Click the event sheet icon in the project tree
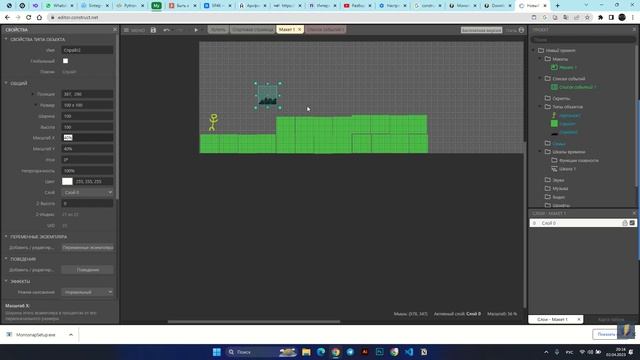Viewport: 640px width, 360px height. coord(554,87)
